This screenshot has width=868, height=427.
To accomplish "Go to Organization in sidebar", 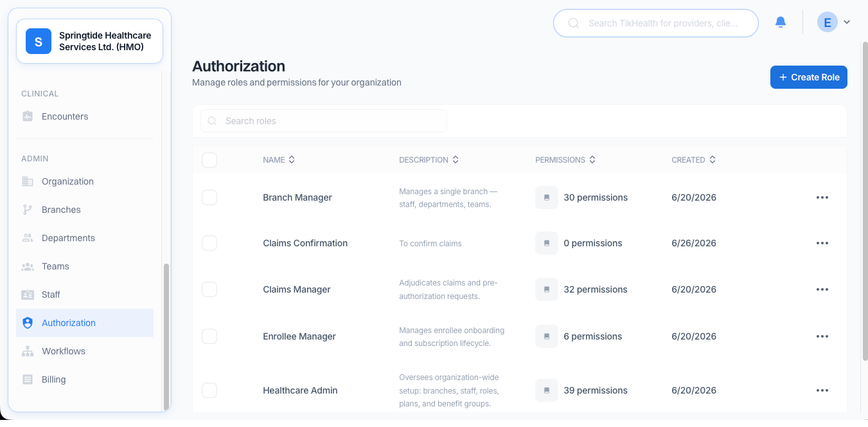I will tap(85, 181).
